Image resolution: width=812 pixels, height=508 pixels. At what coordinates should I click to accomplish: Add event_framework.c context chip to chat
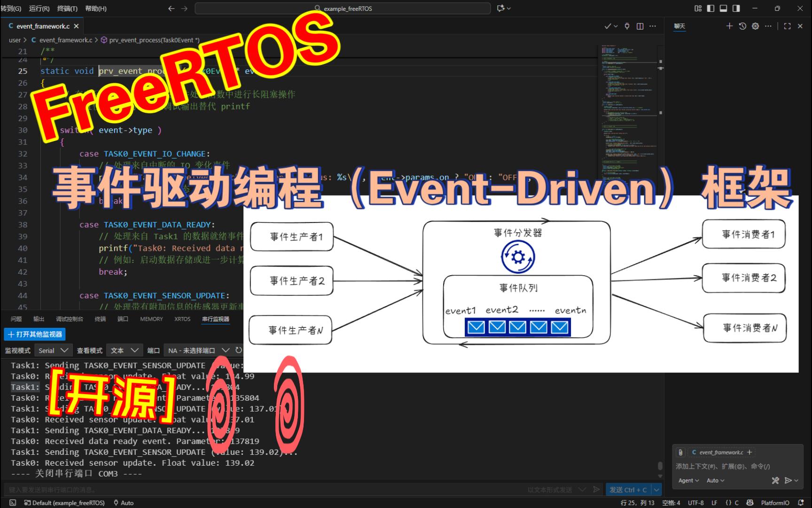[750, 452]
